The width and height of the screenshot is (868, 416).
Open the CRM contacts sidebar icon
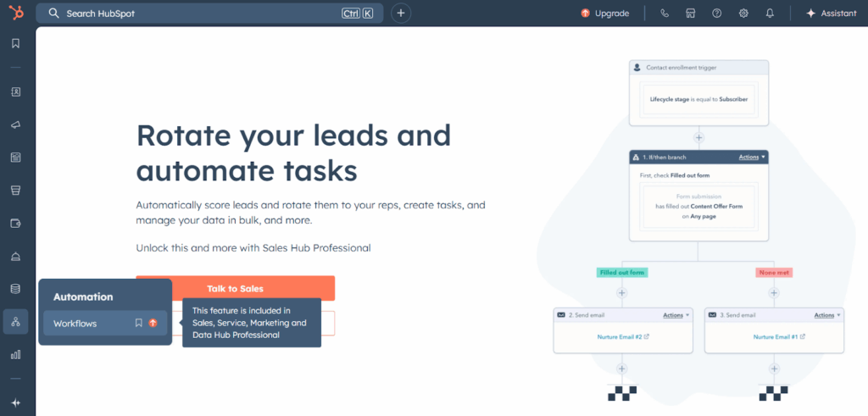click(15, 92)
